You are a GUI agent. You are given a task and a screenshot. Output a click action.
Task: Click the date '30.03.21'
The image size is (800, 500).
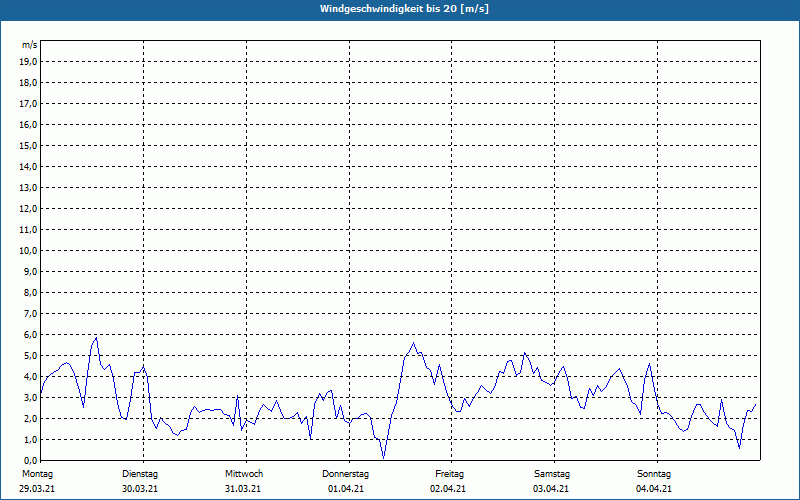pyautogui.click(x=140, y=489)
